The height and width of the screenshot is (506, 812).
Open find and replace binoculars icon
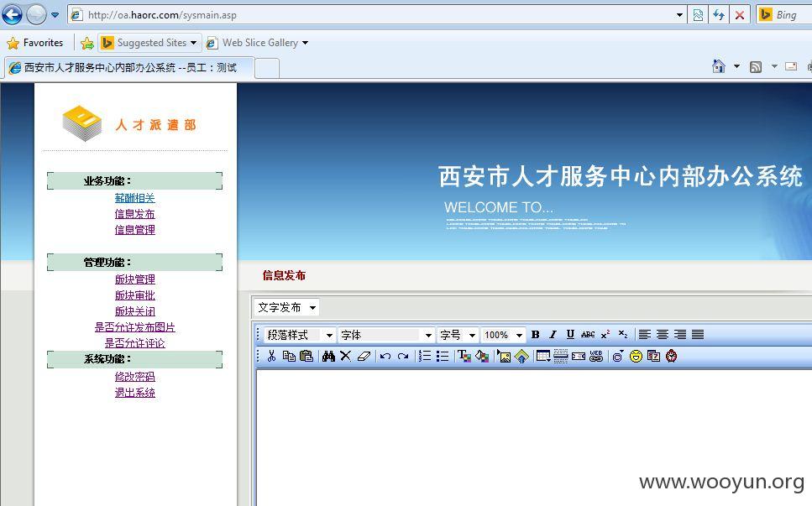pyautogui.click(x=328, y=356)
